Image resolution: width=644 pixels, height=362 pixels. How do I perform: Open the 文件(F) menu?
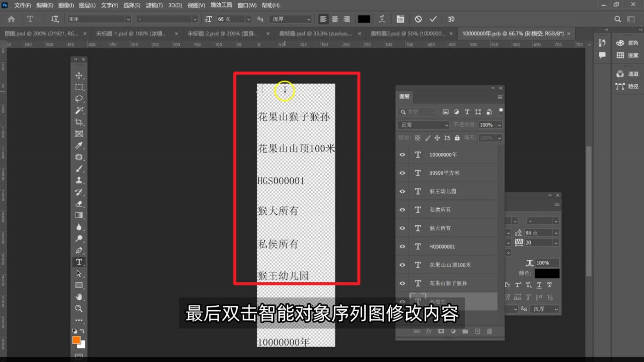23,5
